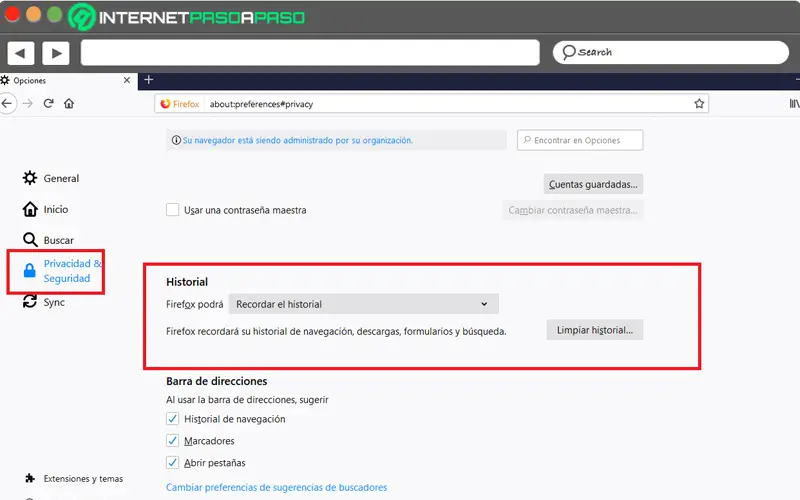Close the Opciones tab
Image resolution: width=800 pixels, height=500 pixels.
[x=127, y=80]
